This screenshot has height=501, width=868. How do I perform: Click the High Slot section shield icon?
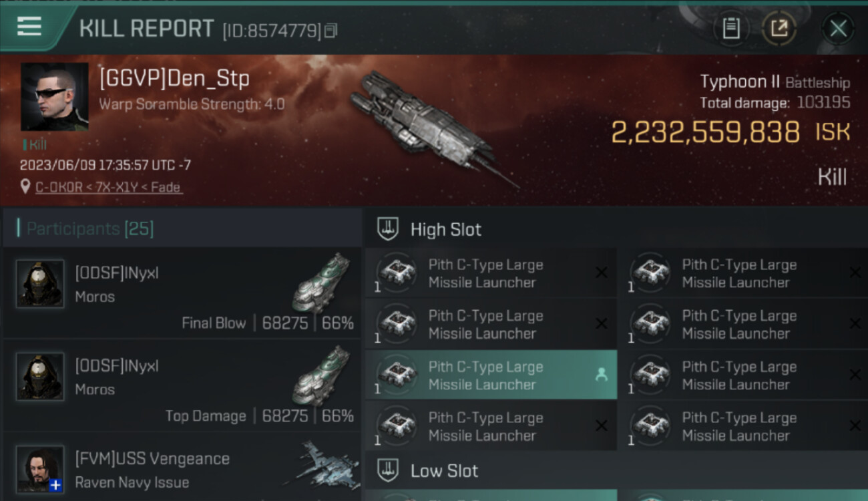pyautogui.click(x=388, y=229)
